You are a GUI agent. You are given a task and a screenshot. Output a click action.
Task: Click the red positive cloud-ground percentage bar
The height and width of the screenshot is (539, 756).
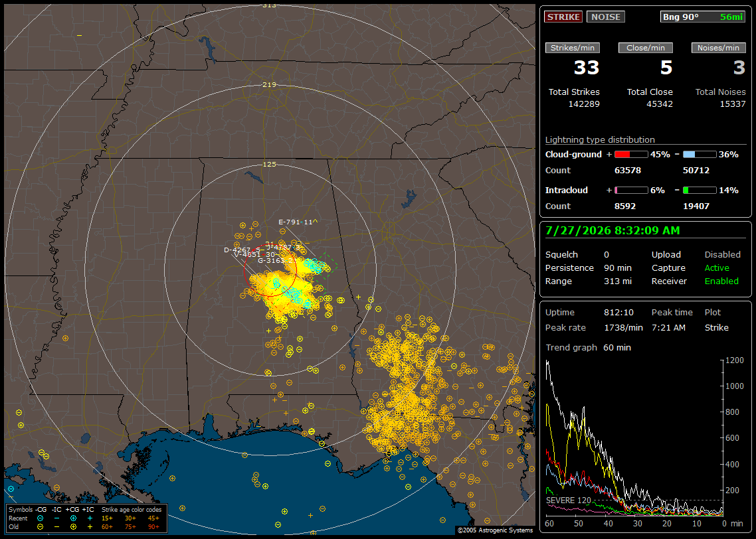(631, 155)
